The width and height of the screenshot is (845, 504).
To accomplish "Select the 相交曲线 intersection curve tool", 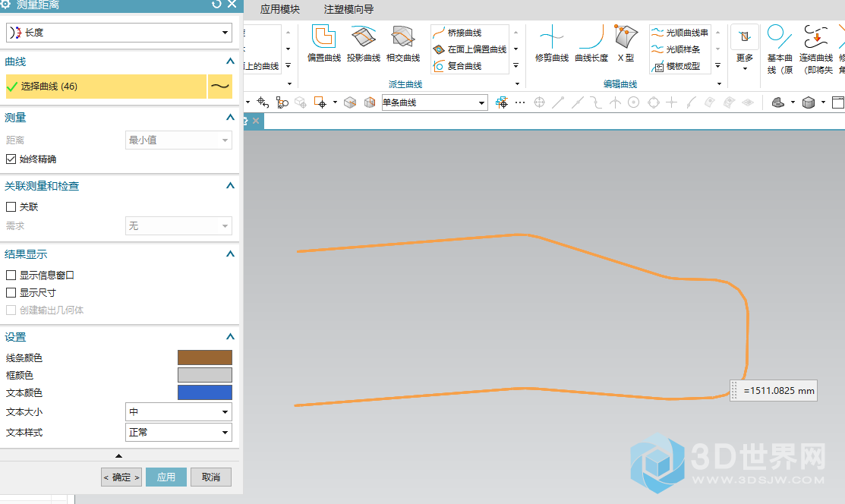I will click(x=403, y=43).
